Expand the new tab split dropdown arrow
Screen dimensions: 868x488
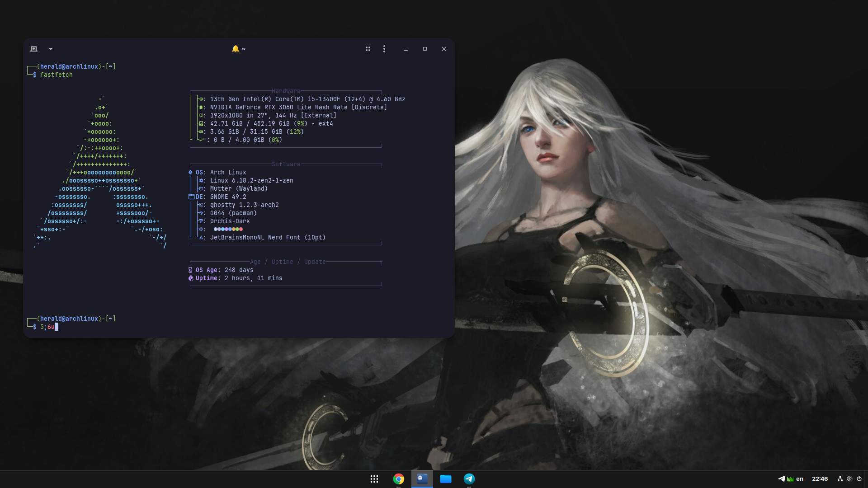point(51,49)
